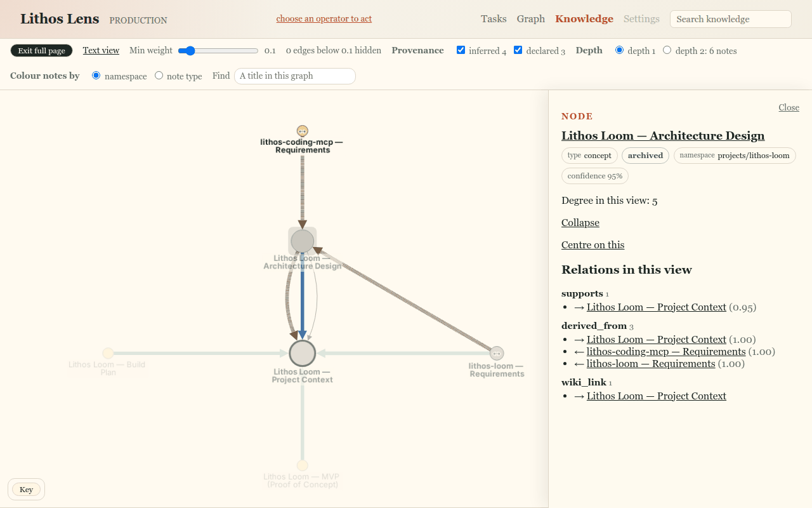Open the graph Key legend

pos(26,490)
